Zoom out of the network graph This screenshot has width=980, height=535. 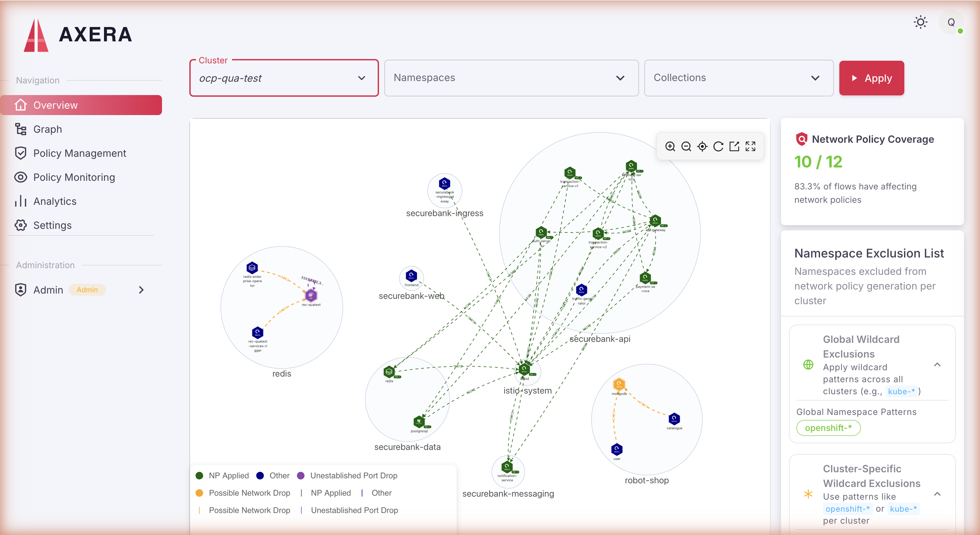[x=686, y=147]
